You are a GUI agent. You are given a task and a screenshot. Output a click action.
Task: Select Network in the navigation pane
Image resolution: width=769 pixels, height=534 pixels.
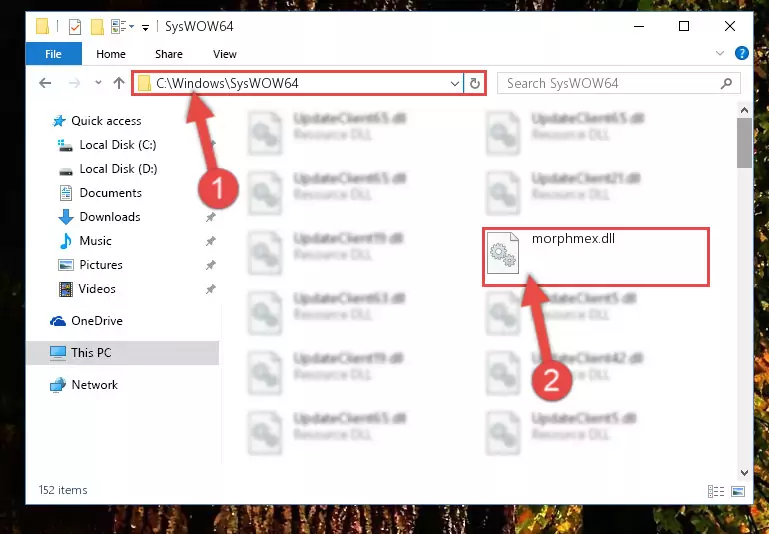click(94, 385)
